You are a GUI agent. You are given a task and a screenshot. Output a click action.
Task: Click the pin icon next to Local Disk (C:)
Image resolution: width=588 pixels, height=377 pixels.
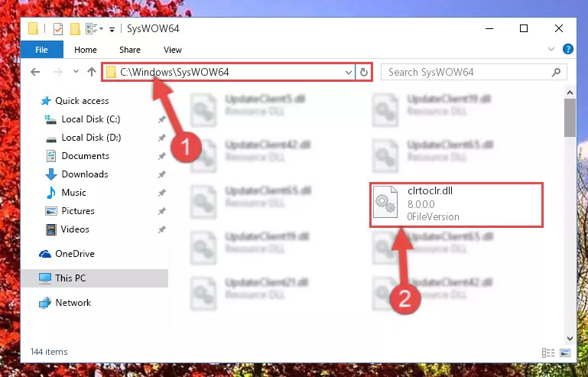tap(161, 119)
